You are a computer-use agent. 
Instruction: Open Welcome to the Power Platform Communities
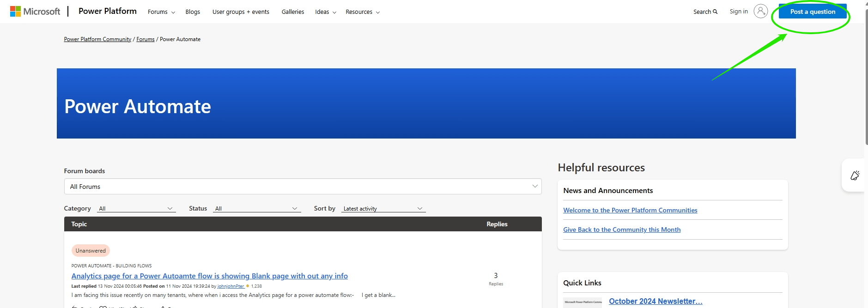630,210
